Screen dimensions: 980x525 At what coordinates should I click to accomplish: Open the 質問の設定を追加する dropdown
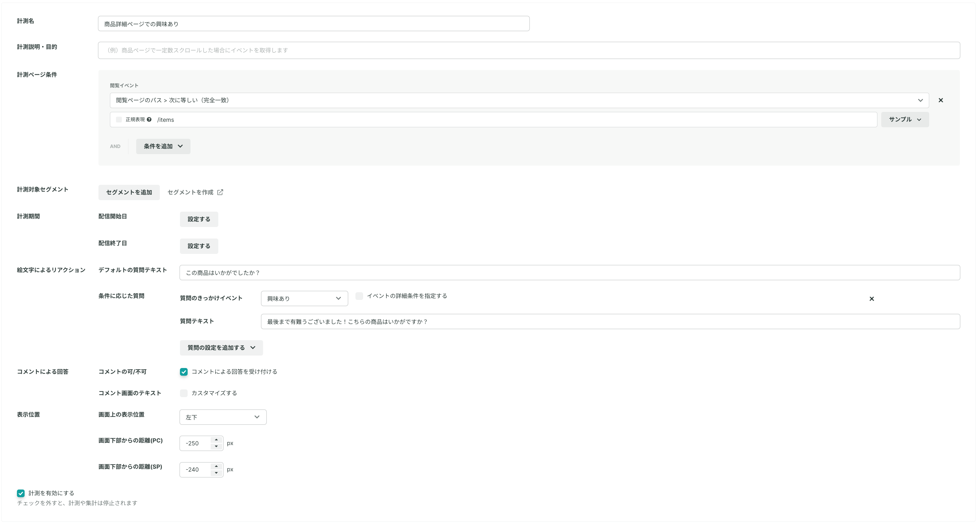click(x=222, y=348)
